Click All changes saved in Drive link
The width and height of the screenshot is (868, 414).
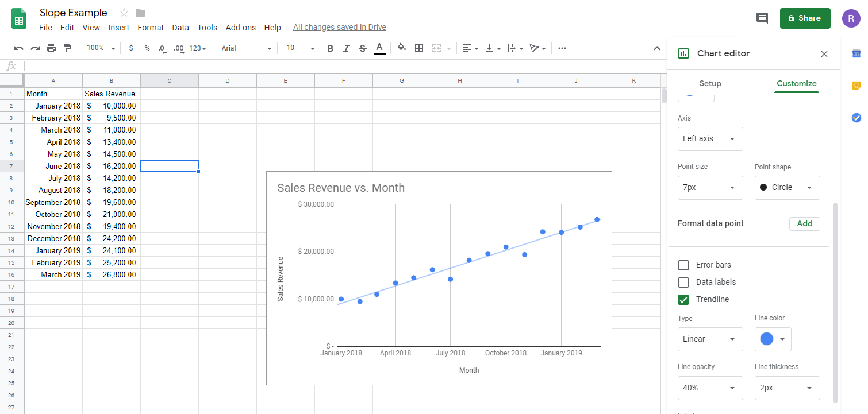coord(339,28)
